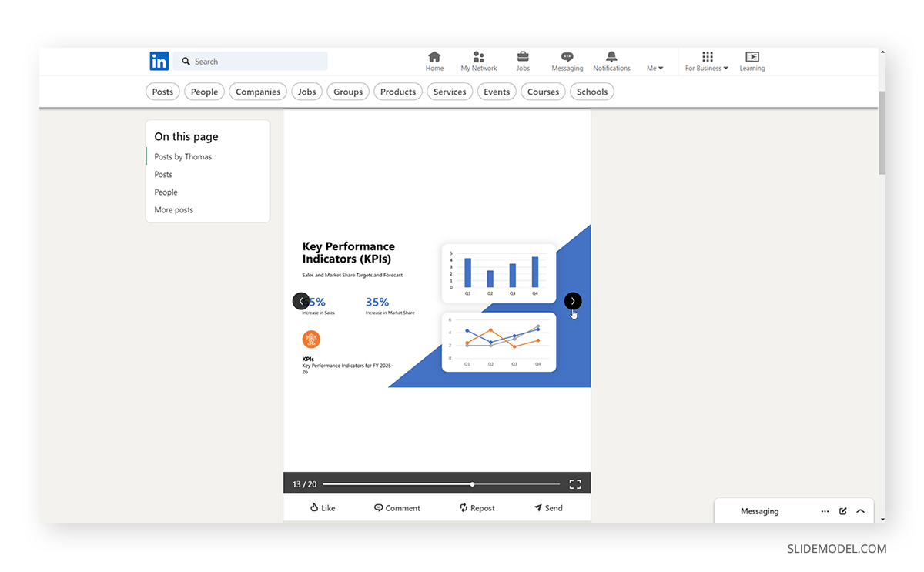
Task: Expand the Me profile menu
Action: pyautogui.click(x=655, y=68)
